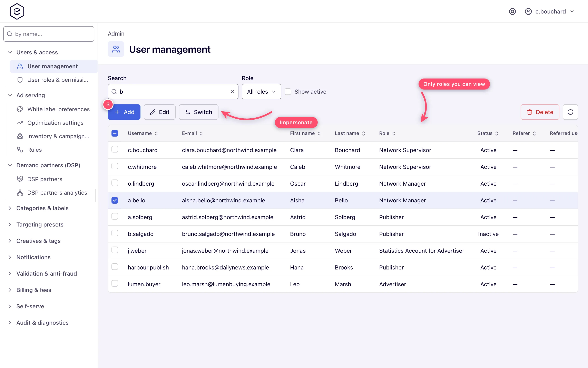588x368 pixels.
Task: Toggle the Show active checkbox
Action: [288, 92]
